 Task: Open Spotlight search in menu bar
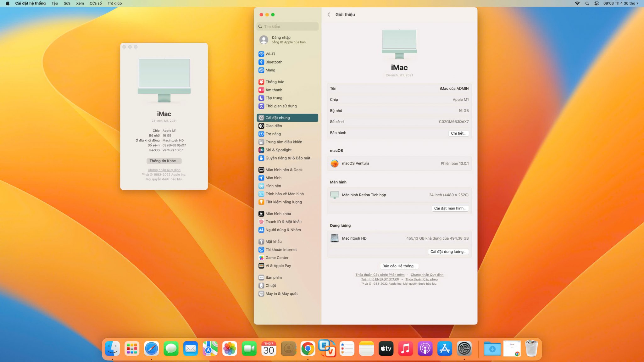(587, 3)
